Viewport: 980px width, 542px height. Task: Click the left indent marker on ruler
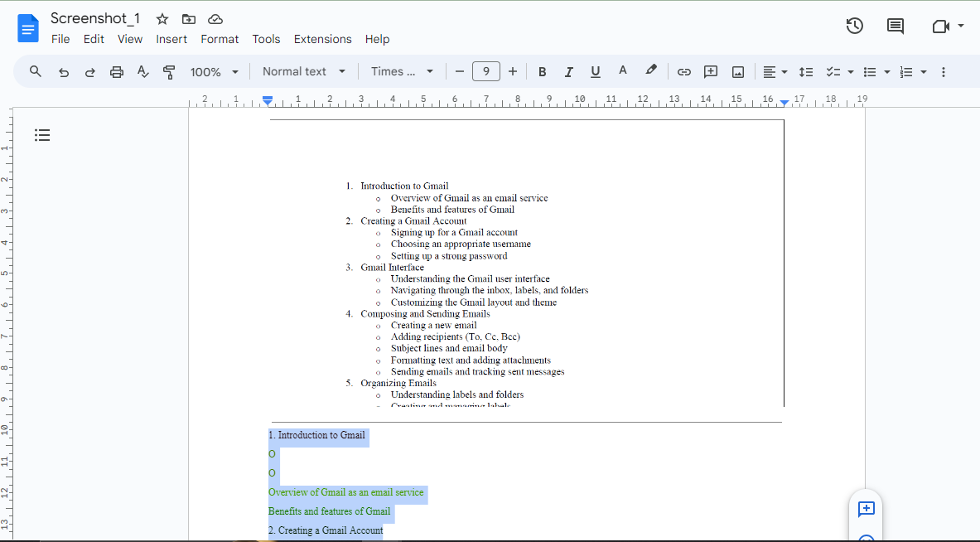click(x=268, y=102)
